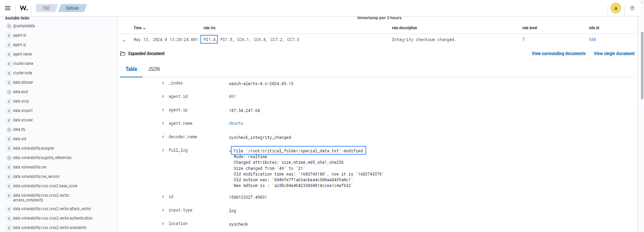This screenshot has width=644, height=232.
Task: Open the user avatar menu
Action: pyautogui.click(x=615, y=8)
